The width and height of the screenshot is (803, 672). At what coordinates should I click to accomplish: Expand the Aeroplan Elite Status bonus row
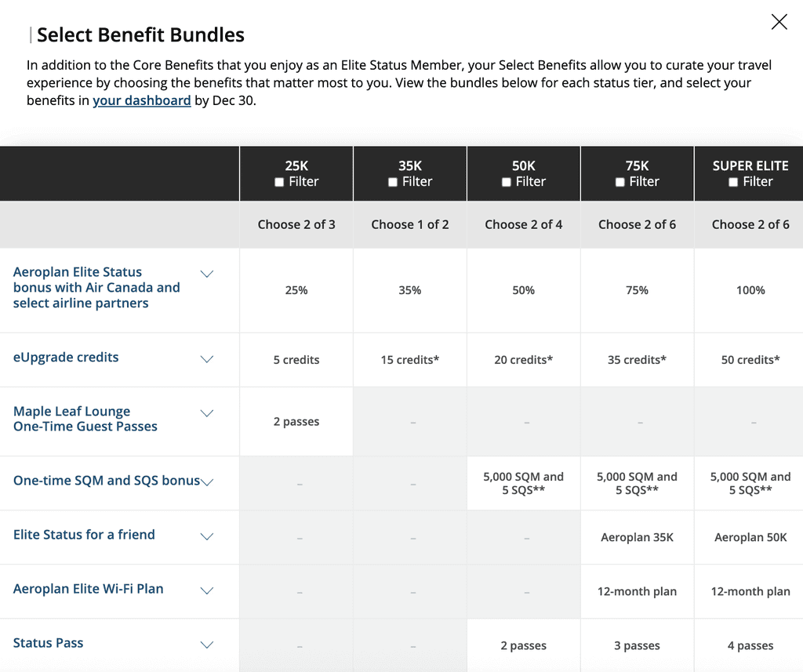point(207,274)
